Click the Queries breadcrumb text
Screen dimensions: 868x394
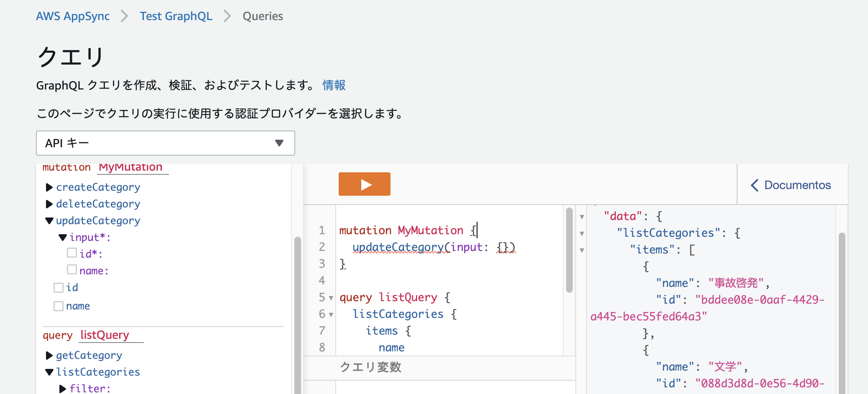pos(263,16)
